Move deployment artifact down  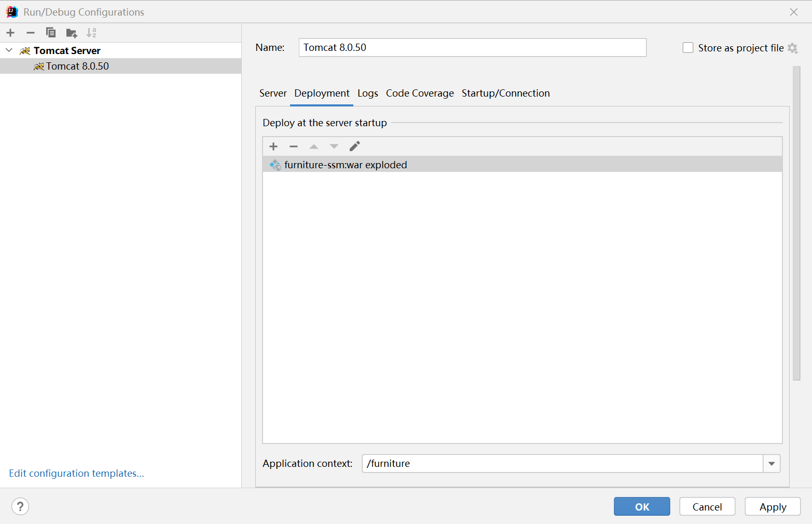pos(334,146)
